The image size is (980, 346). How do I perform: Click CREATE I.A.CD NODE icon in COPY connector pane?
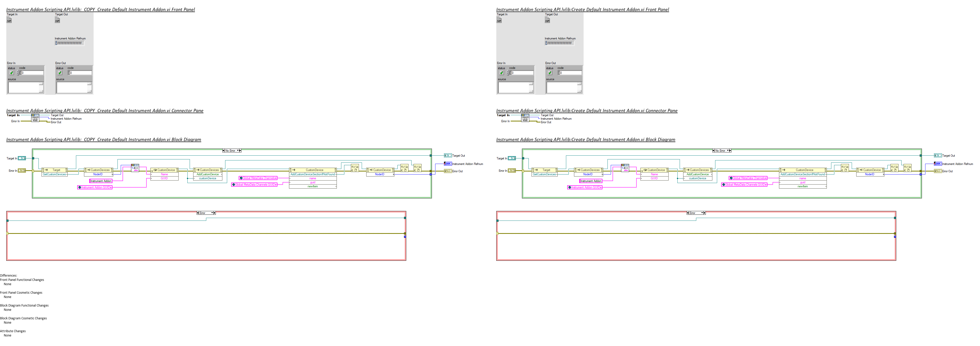click(35, 118)
